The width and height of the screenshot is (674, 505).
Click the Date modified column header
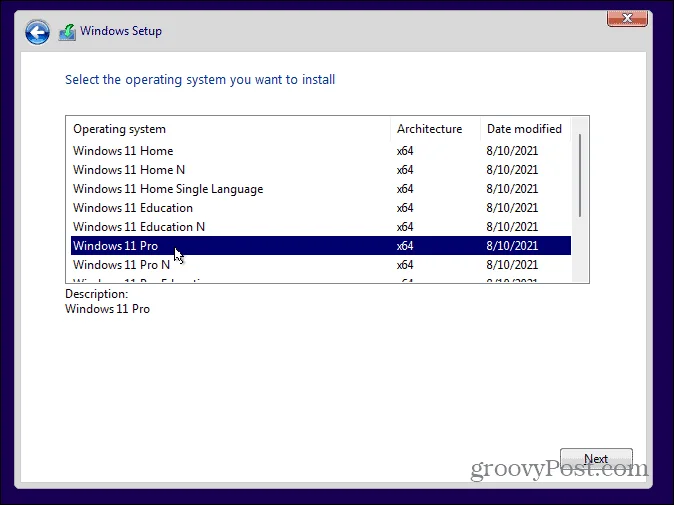click(525, 129)
